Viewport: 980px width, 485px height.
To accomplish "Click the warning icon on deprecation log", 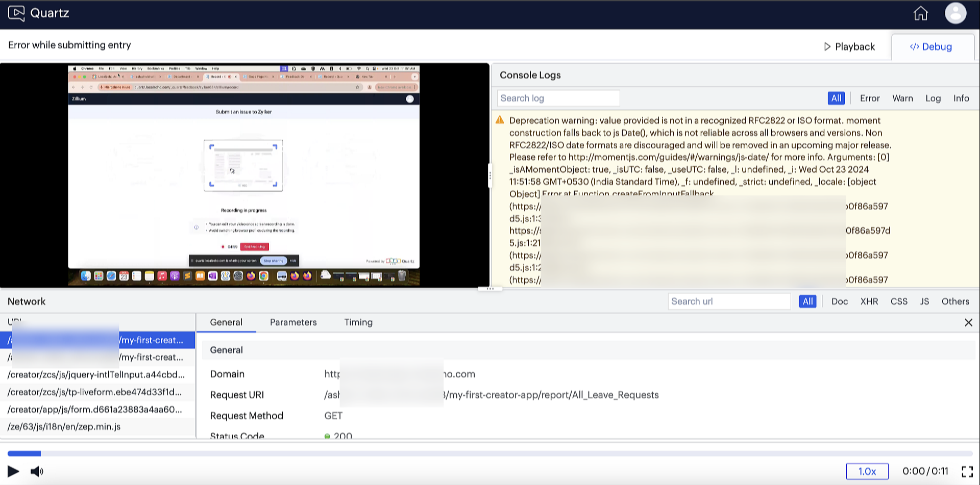I will click(500, 120).
